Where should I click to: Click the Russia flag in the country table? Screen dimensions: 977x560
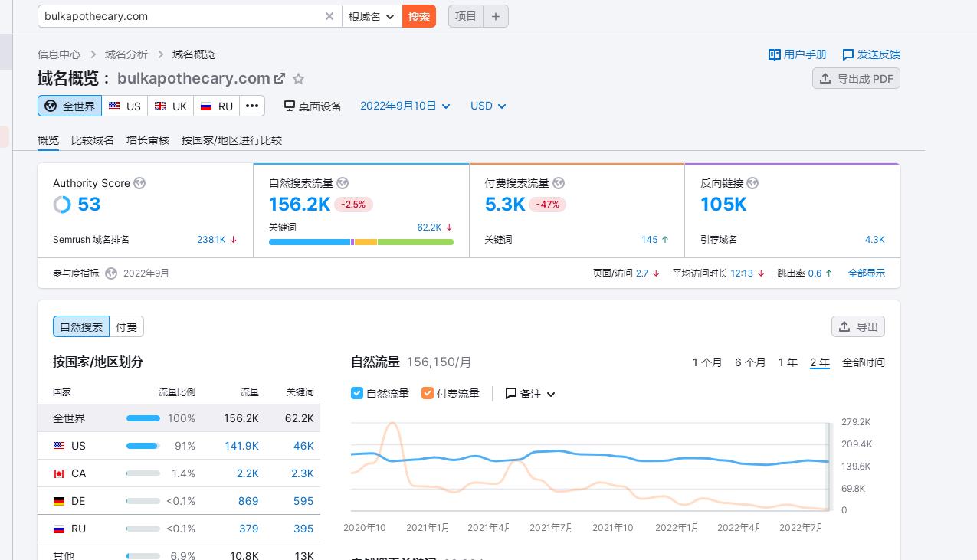[59, 529]
